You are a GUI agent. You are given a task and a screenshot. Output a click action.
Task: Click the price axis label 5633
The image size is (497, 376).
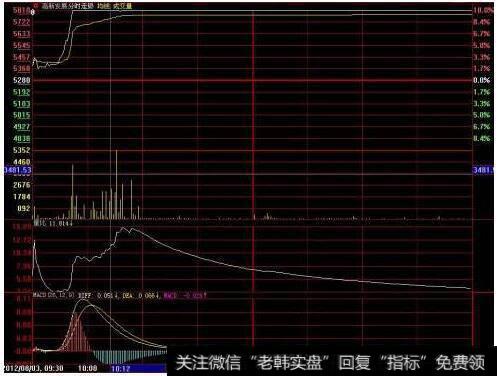[x=21, y=34]
